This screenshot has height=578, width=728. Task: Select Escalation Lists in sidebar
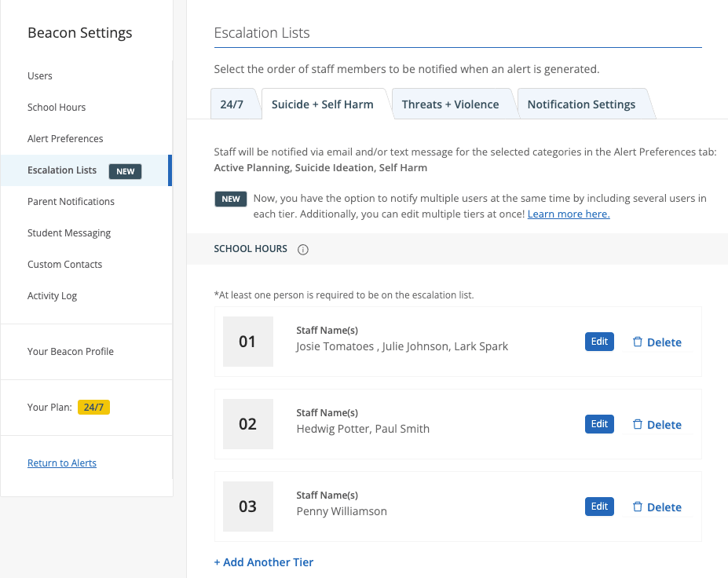point(86,170)
